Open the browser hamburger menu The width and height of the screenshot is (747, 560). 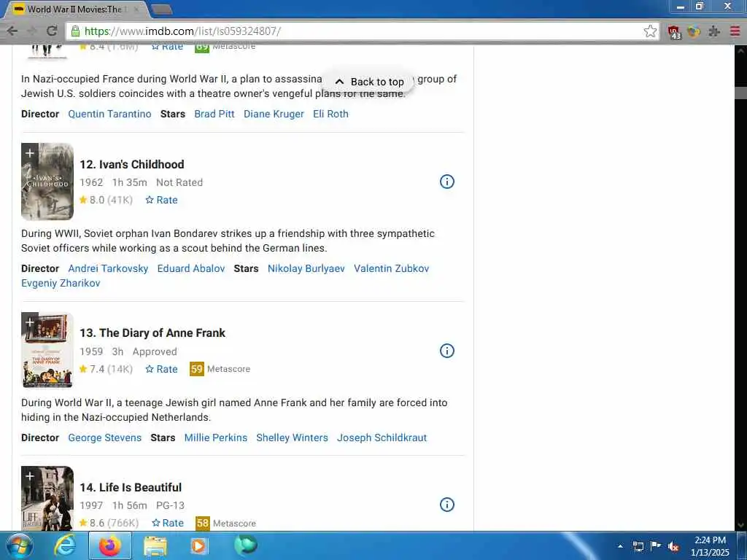pos(735,31)
